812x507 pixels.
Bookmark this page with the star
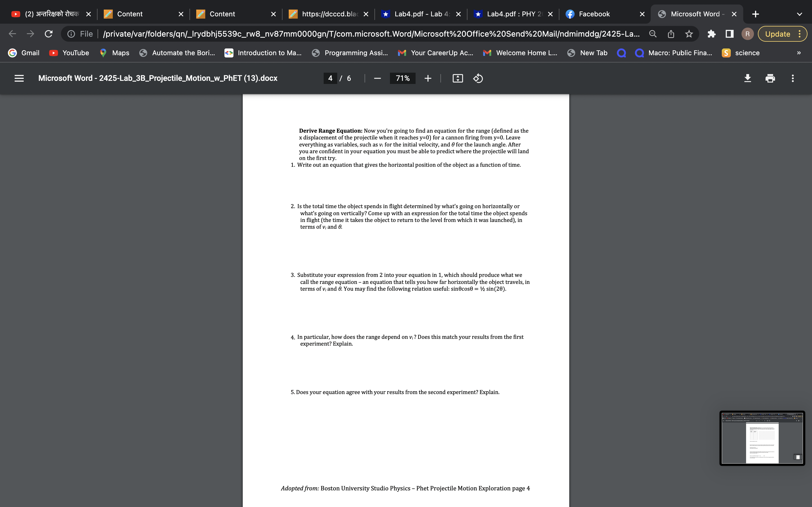pyautogui.click(x=689, y=34)
